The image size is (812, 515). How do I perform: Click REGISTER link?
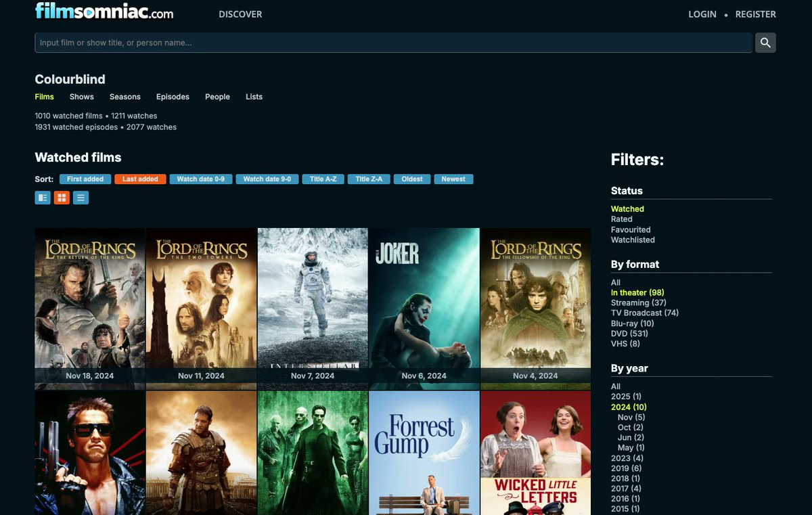[756, 14]
